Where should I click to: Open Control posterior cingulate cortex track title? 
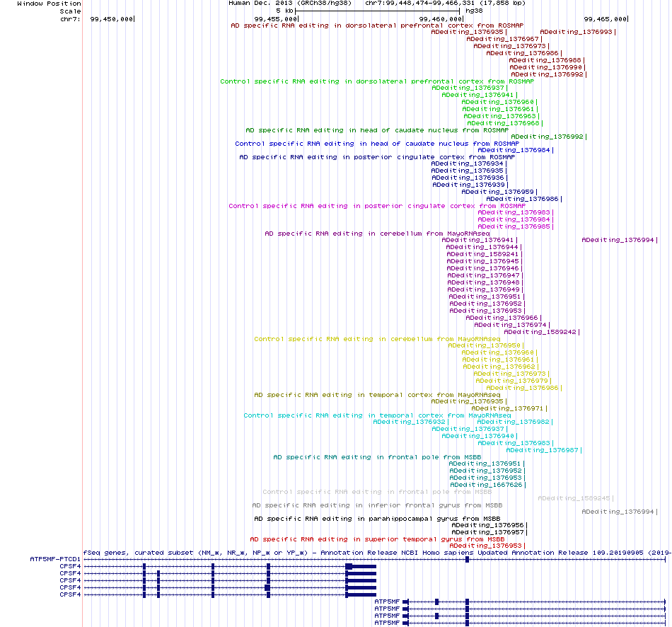click(x=377, y=206)
